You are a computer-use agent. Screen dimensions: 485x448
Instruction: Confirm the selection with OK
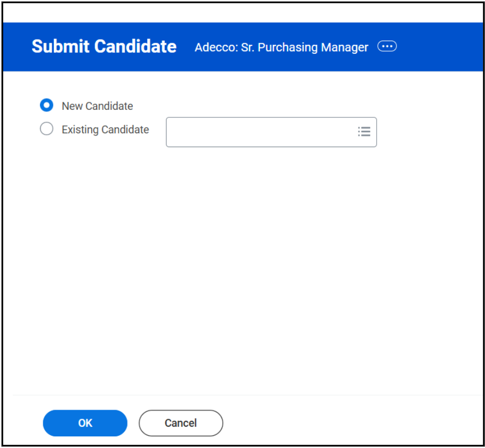(x=85, y=423)
